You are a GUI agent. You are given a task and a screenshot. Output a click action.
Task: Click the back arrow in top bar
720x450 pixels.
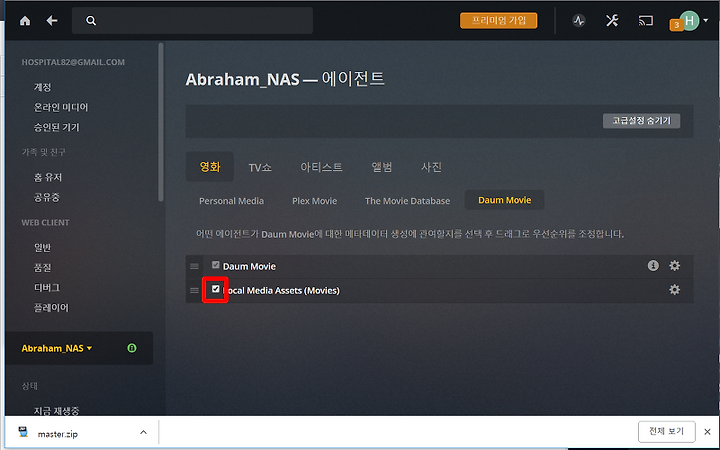52,21
